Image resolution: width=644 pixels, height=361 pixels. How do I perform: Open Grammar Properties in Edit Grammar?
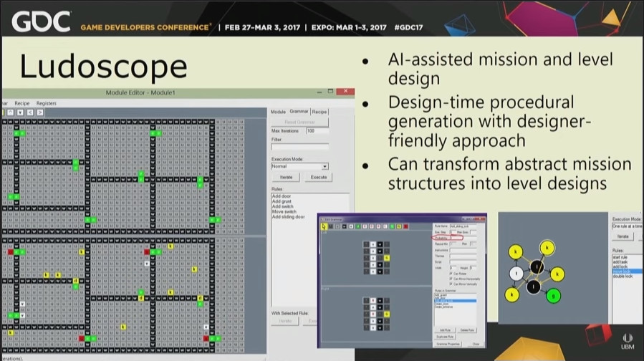(x=448, y=344)
